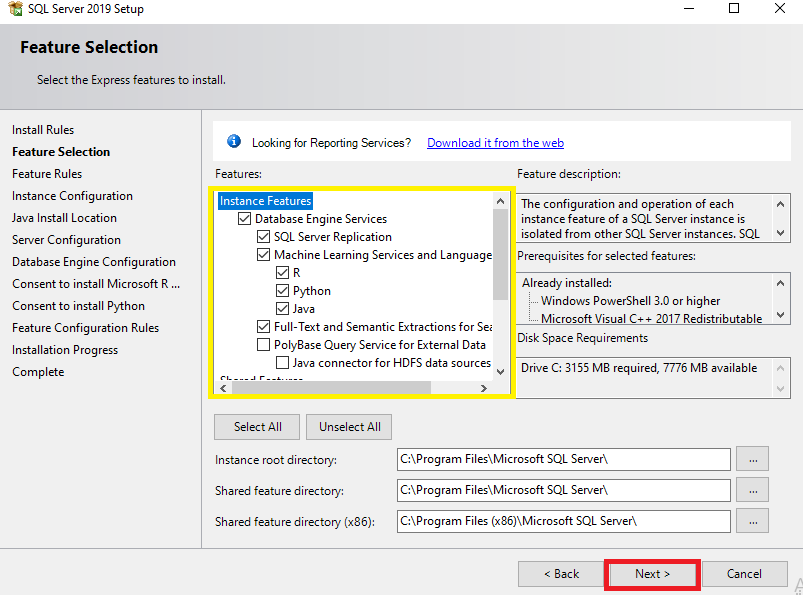Click Instance Configuration step
803x595 pixels.
pyautogui.click(x=72, y=196)
